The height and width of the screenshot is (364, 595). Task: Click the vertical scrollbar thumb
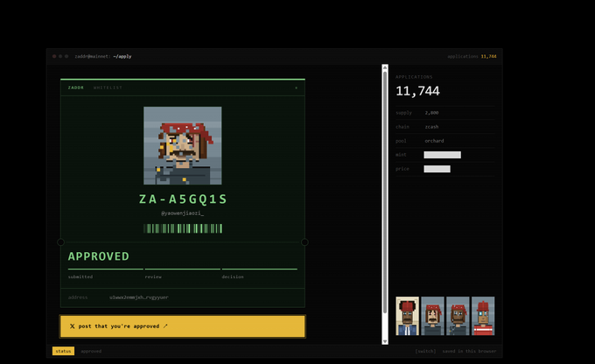(x=385, y=192)
